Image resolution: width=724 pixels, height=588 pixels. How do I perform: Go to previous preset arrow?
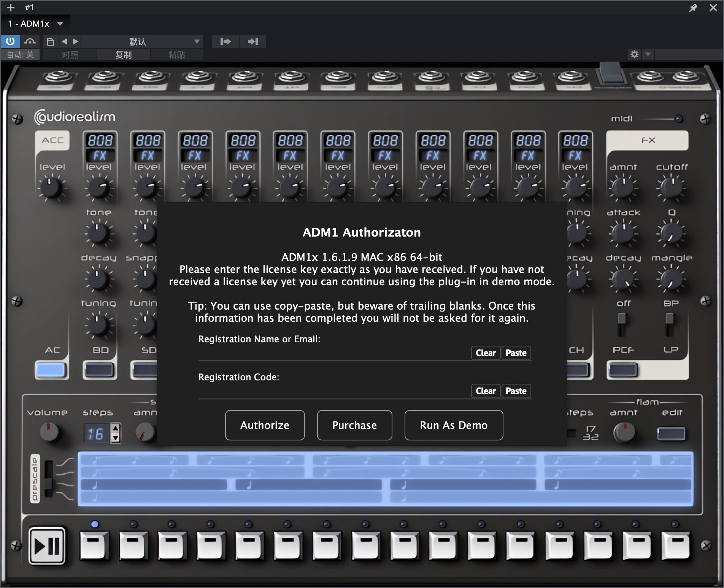[x=64, y=41]
